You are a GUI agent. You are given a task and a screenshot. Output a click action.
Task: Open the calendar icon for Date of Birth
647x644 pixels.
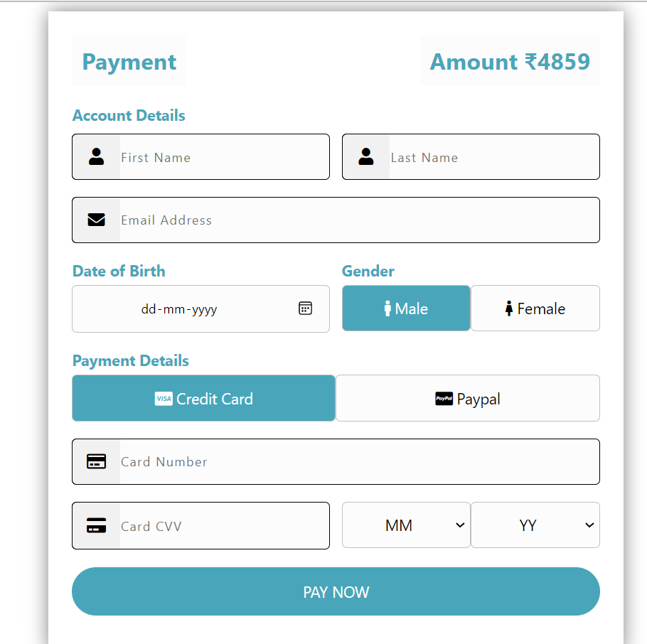(305, 308)
